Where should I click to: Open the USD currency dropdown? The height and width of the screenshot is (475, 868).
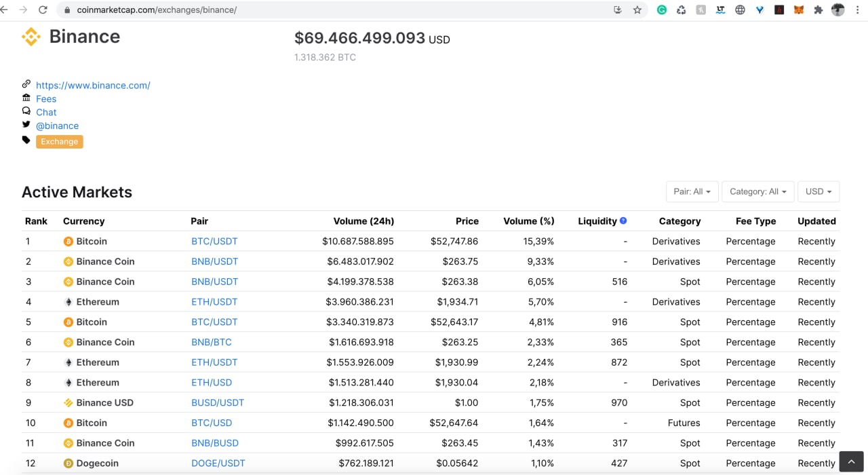pos(818,192)
